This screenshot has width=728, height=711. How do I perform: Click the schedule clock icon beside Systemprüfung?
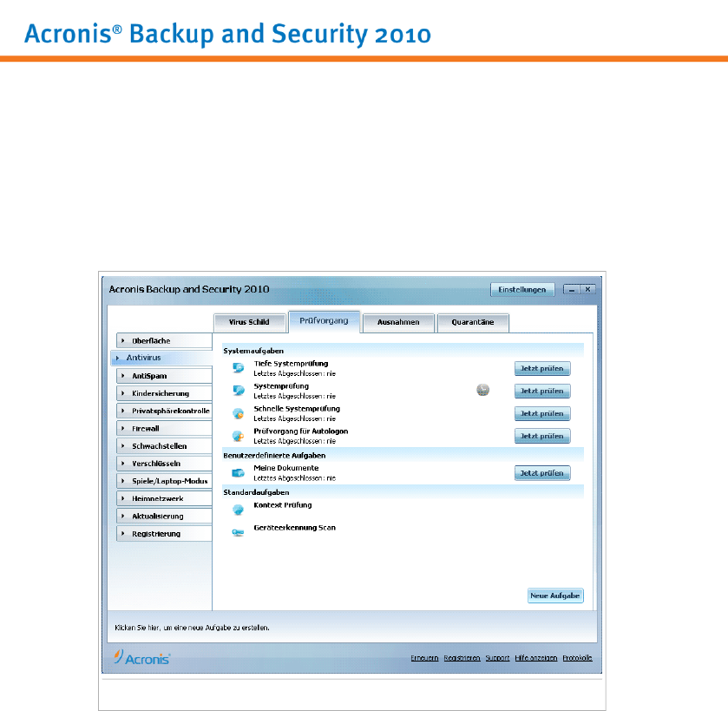pyautogui.click(x=482, y=390)
